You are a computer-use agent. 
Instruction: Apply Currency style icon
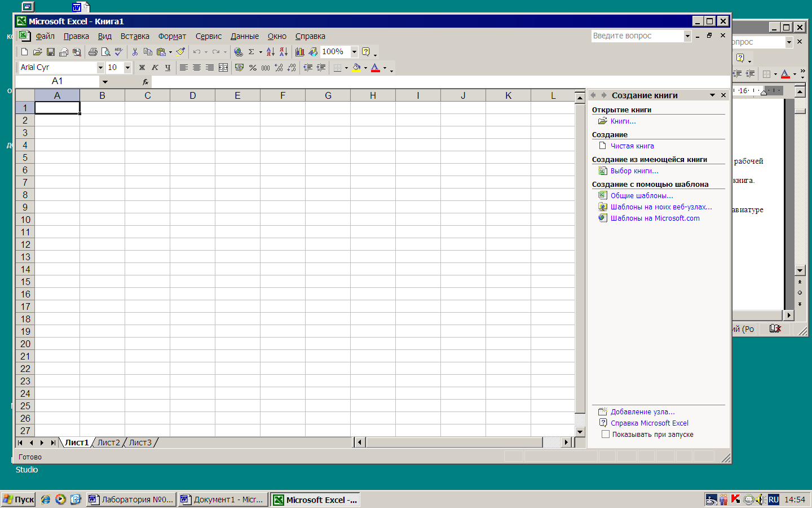[239, 68]
